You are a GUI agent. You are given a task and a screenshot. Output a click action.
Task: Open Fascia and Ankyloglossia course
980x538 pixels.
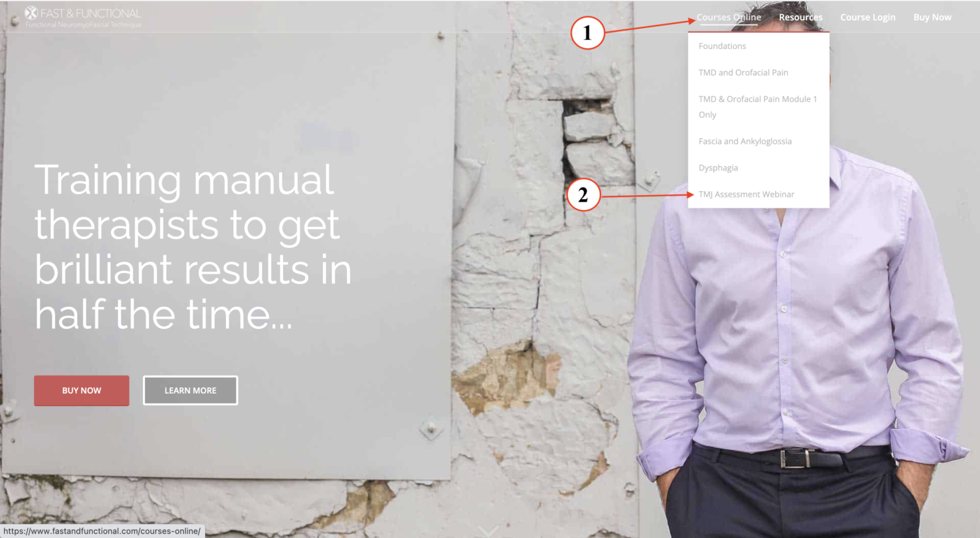click(x=745, y=141)
